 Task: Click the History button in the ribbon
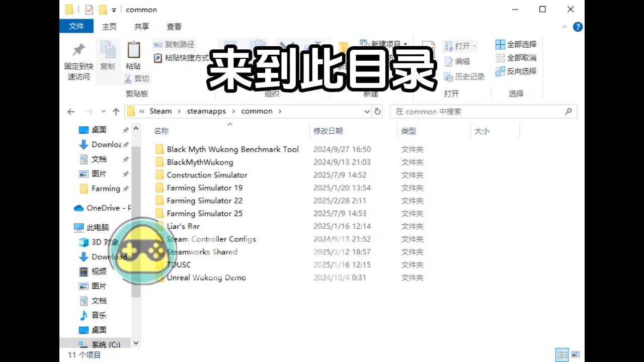pyautogui.click(x=464, y=77)
